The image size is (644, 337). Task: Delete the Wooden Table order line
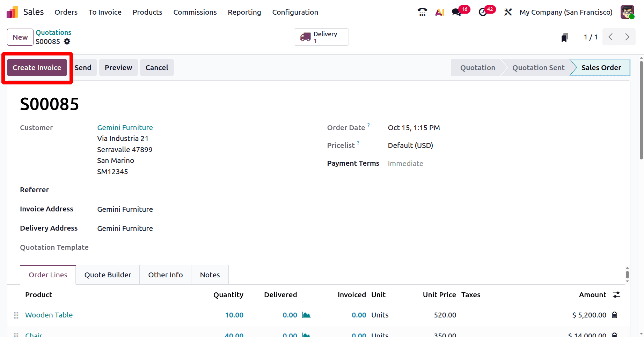tap(615, 315)
